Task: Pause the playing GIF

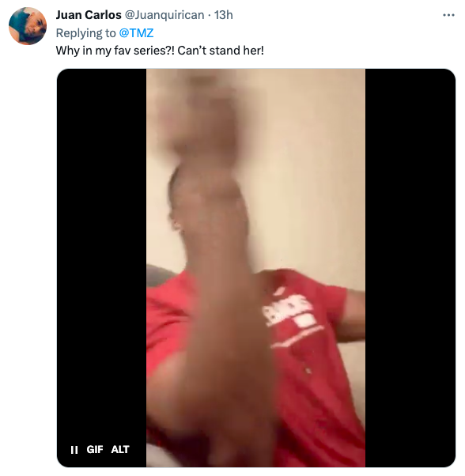Action: tap(74, 450)
